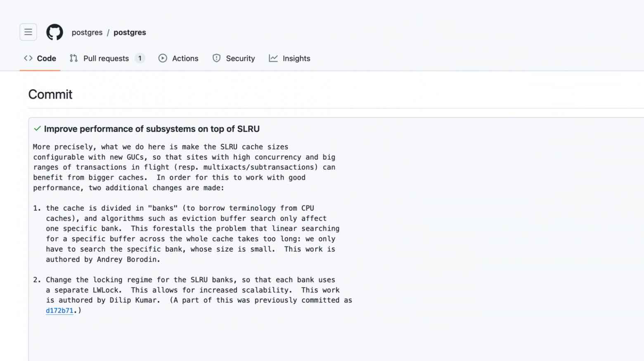This screenshot has height=361, width=644.
Task: Open the Security tab
Action: [234, 59]
